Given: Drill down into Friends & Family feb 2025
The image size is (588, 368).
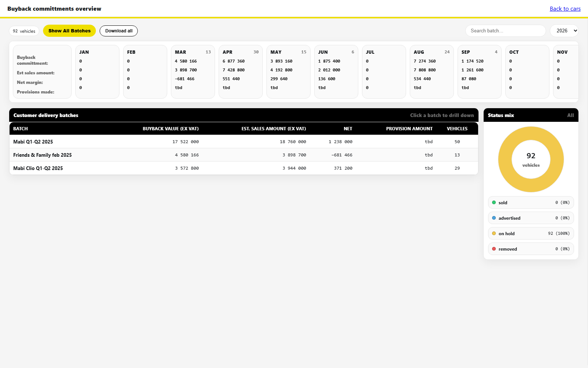Looking at the screenshot, I should click(x=244, y=155).
